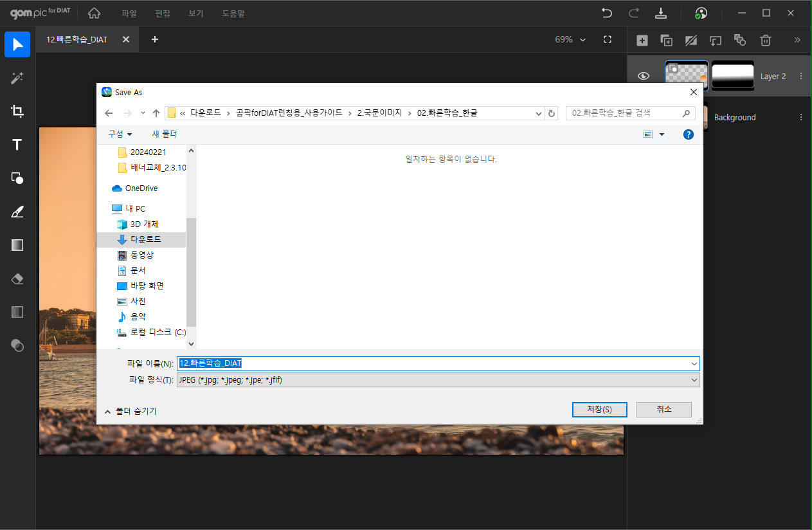Collapse folder view with 폴더 숨기기
This screenshot has height=530, width=812.
click(131, 411)
